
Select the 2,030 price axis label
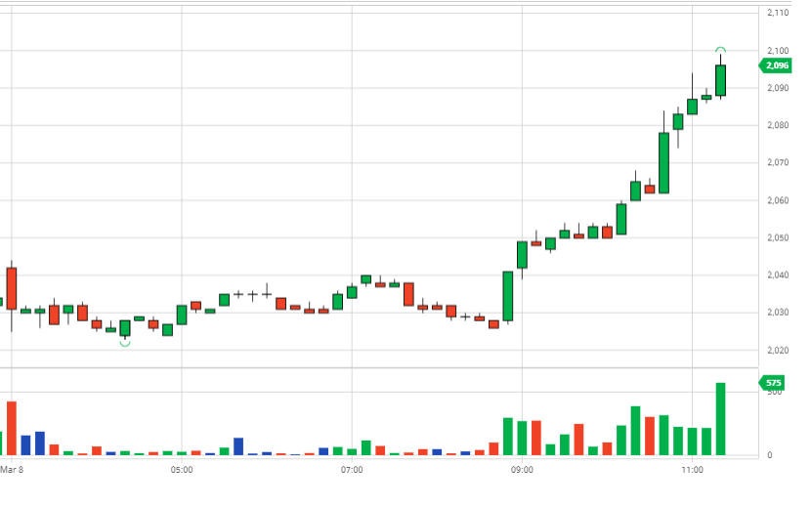tap(778, 313)
